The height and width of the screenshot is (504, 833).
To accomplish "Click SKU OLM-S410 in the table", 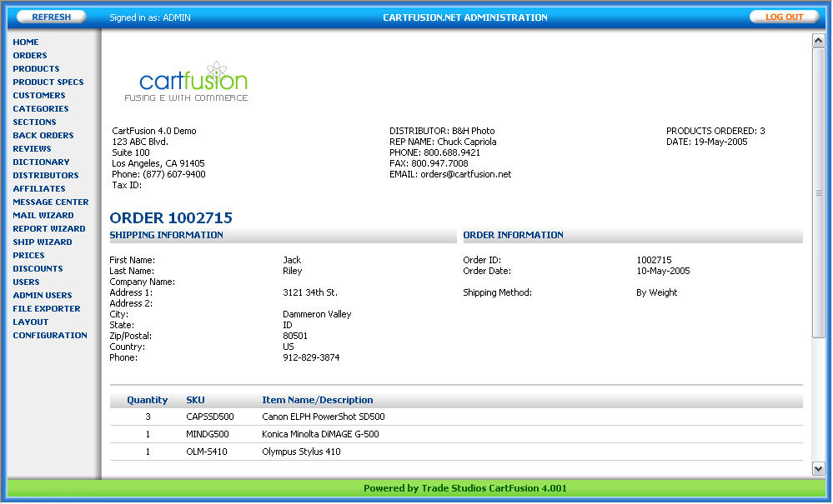I will tap(207, 452).
